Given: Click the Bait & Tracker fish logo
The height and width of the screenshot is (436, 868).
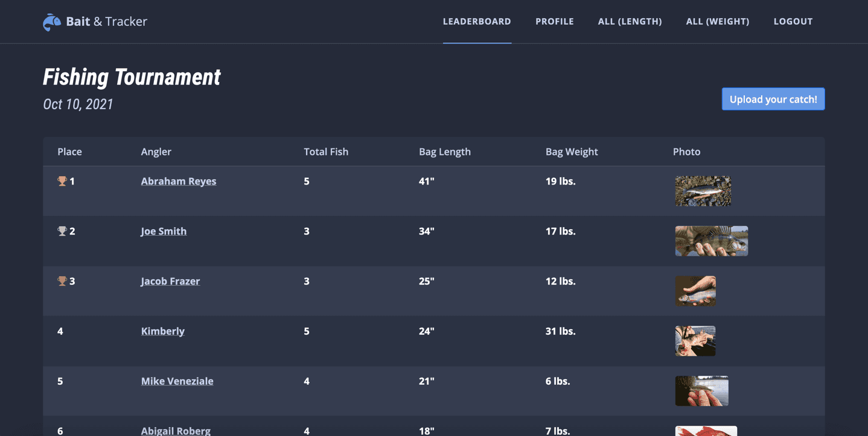Looking at the screenshot, I should (x=51, y=21).
